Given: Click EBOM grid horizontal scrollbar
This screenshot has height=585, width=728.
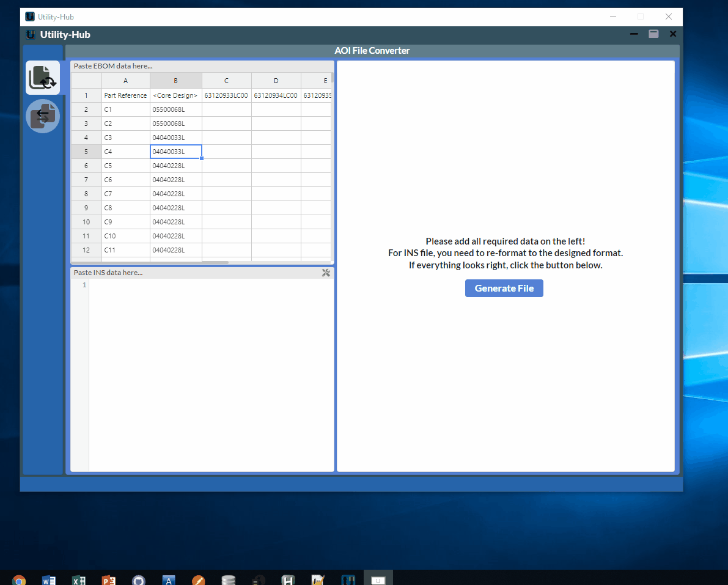Looking at the screenshot, I should [x=150, y=263].
